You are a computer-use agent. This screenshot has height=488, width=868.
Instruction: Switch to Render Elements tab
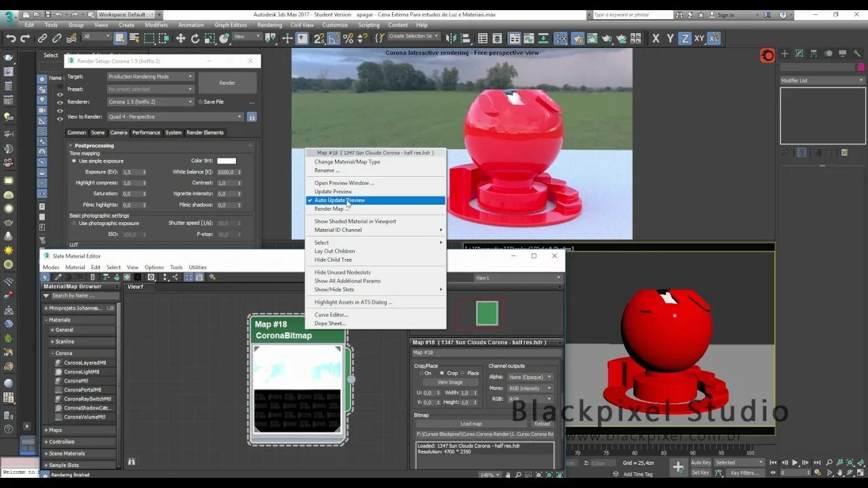coord(205,132)
